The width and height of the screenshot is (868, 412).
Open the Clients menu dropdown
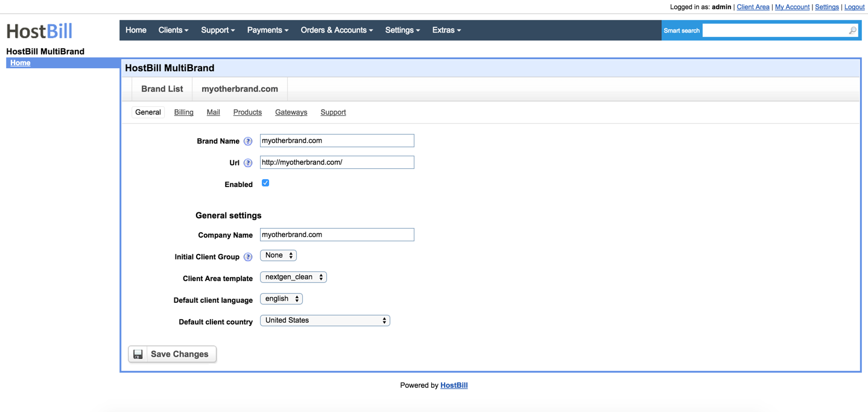(x=173, y=30)
